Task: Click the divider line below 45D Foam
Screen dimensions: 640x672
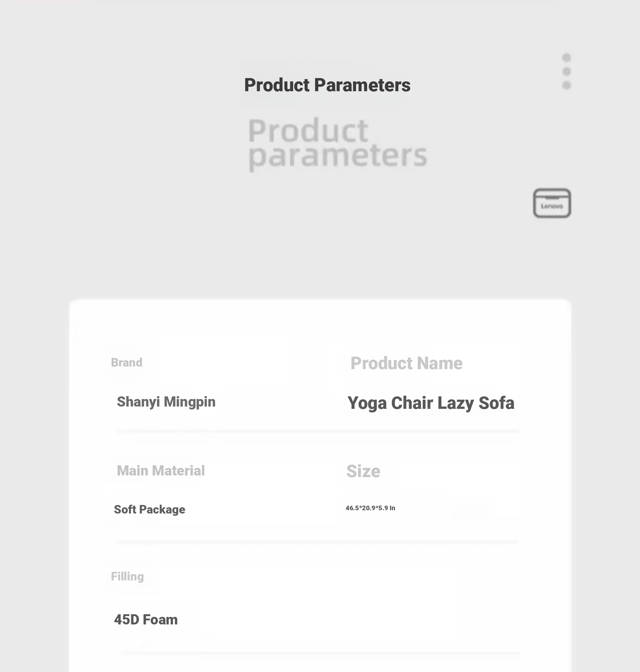Action: tap(321, 653)
